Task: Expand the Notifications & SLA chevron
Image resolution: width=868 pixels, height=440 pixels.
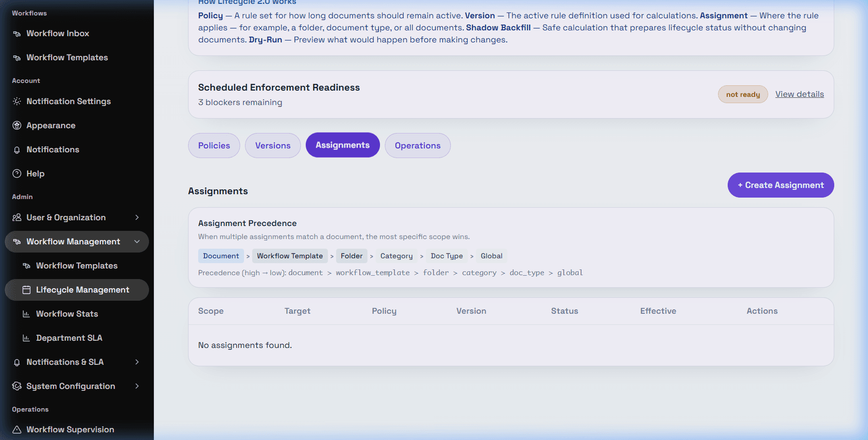Action: [137, 362]
